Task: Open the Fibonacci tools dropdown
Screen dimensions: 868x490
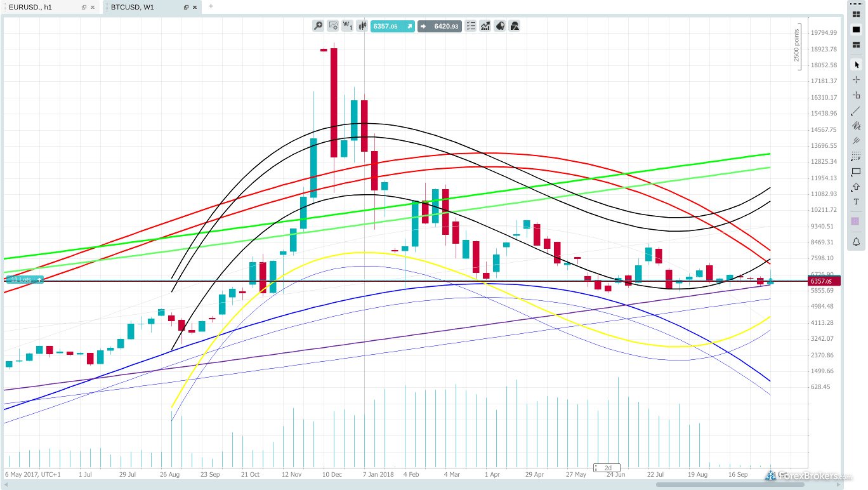Action: pyautogui.click(x=856, y=156)
